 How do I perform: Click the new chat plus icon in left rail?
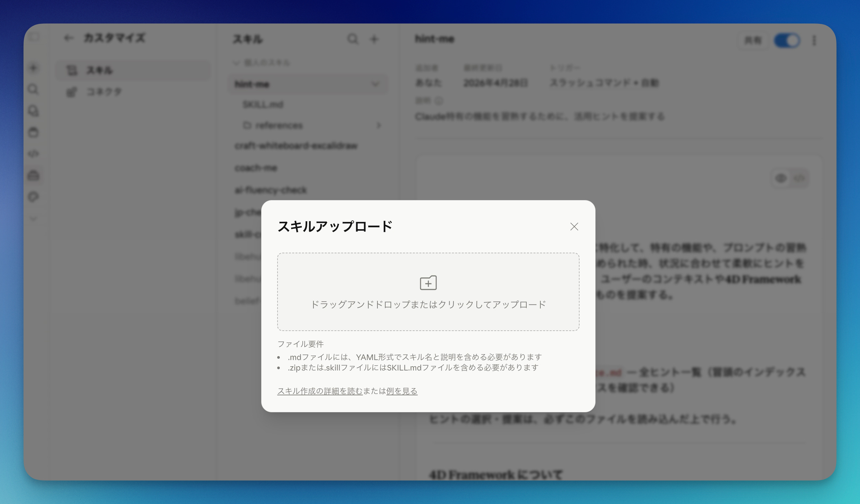click(33, 68)
